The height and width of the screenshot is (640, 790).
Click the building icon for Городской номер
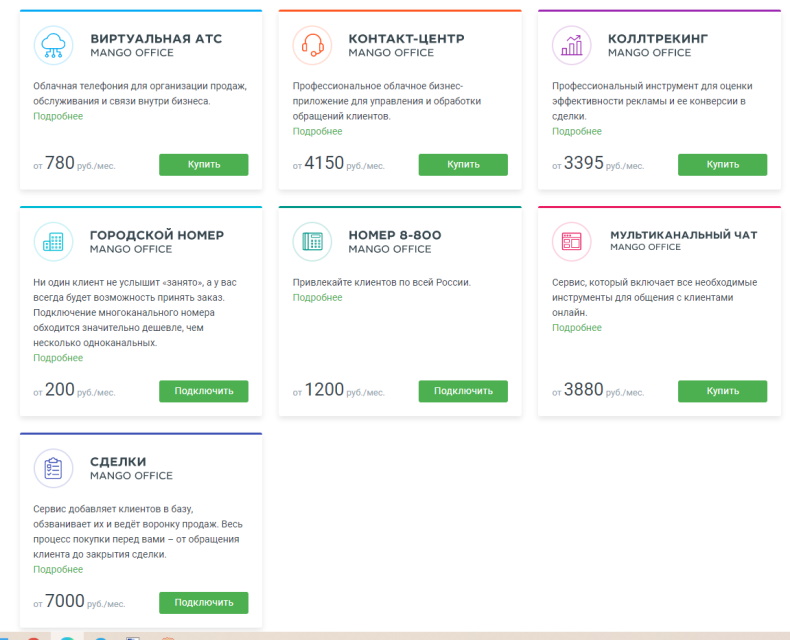click(x=54, y=241)
